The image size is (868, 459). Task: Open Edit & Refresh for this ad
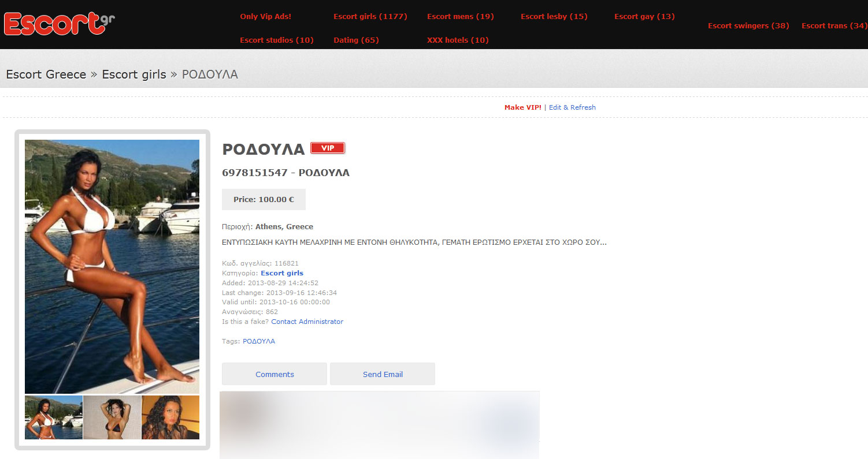click(x=572, y=107)
